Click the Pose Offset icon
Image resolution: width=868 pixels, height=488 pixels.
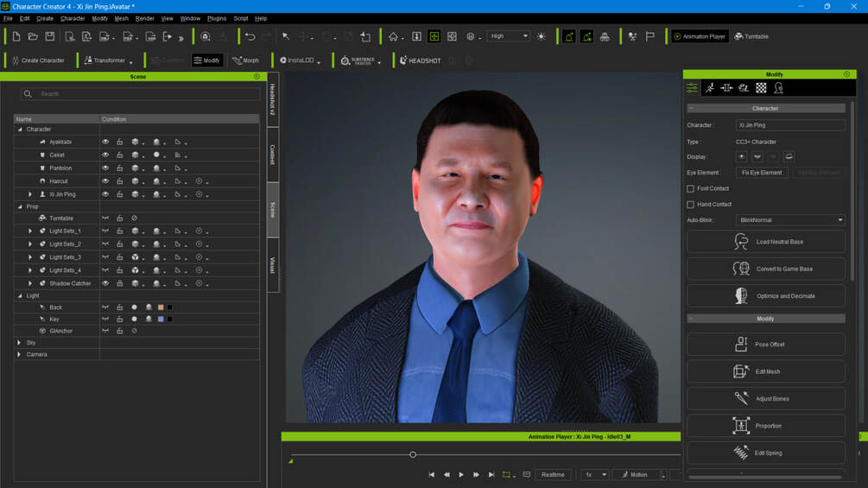tap(741, 344)
